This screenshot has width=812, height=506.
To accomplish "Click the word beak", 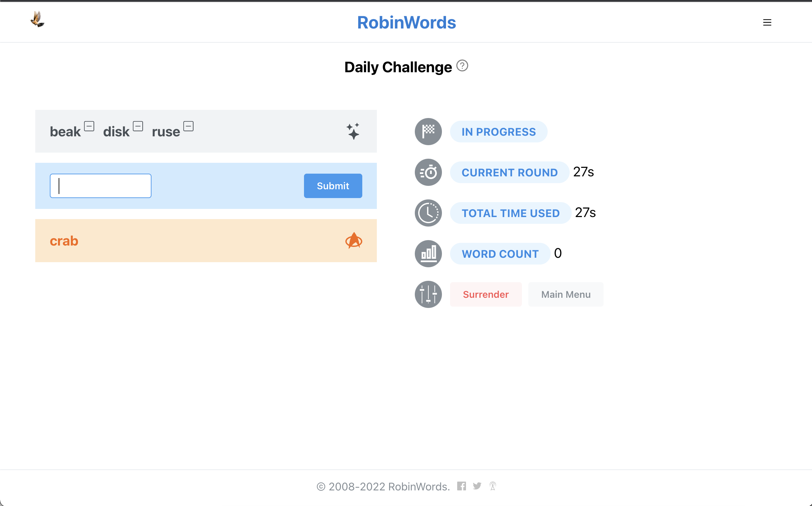I will click(x=65, y=132).
